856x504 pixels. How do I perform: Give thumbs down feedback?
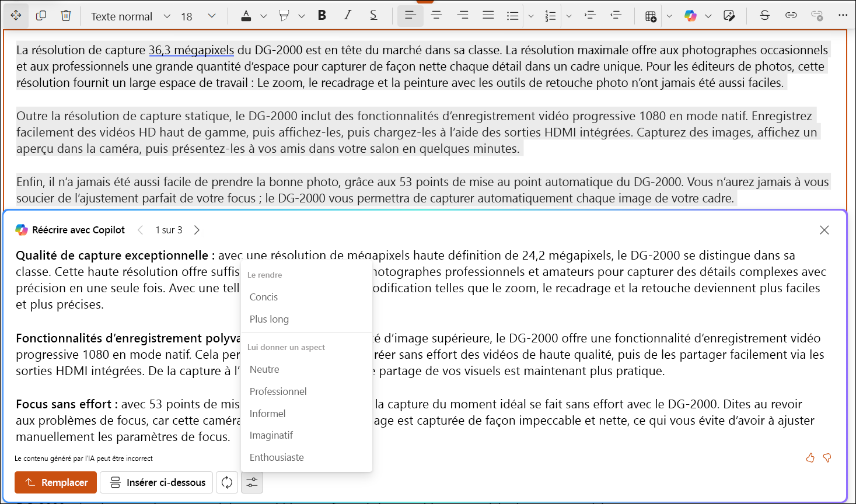(827, 458)
